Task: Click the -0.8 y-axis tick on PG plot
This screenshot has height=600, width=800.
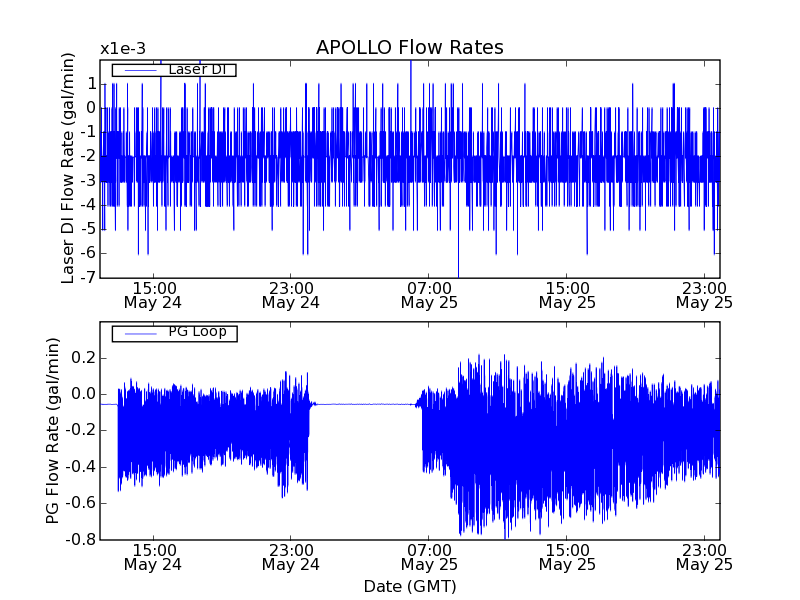Action: tap(80, 539)
